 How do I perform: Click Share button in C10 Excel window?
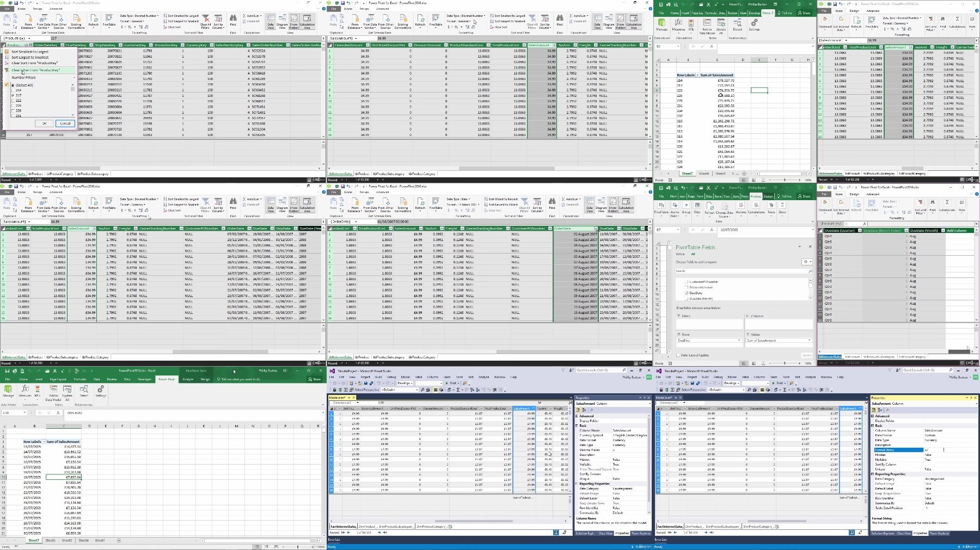[x=315, y=379]
